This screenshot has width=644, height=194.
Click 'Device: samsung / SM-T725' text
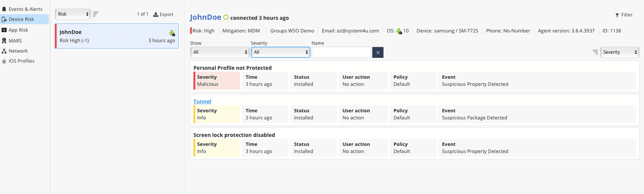point(447,31)
